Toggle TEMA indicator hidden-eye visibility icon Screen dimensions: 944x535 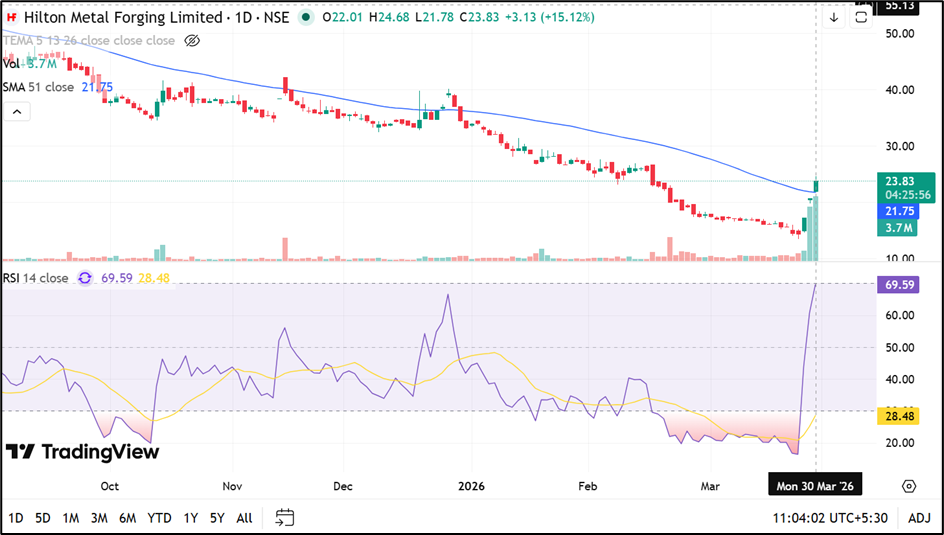tap(193, 41)
